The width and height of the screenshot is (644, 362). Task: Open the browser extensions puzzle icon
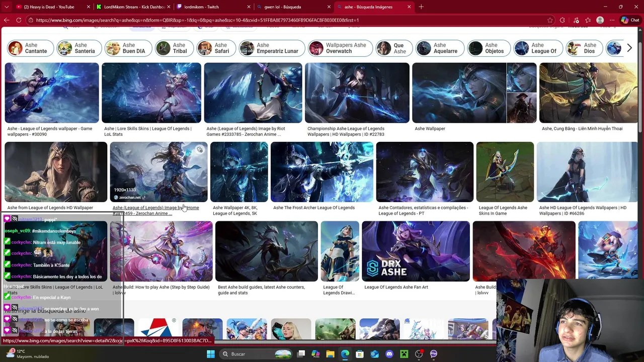tap(562, 20)
